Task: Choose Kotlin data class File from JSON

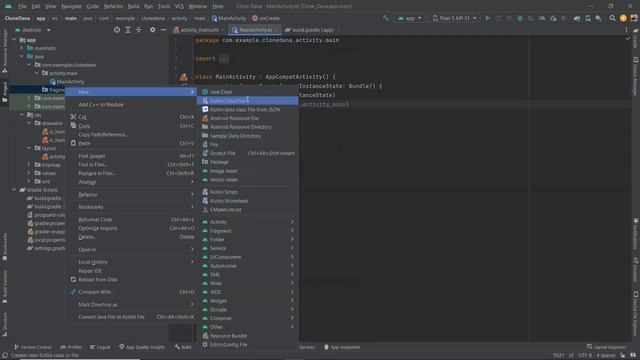Action: point(248,109)
